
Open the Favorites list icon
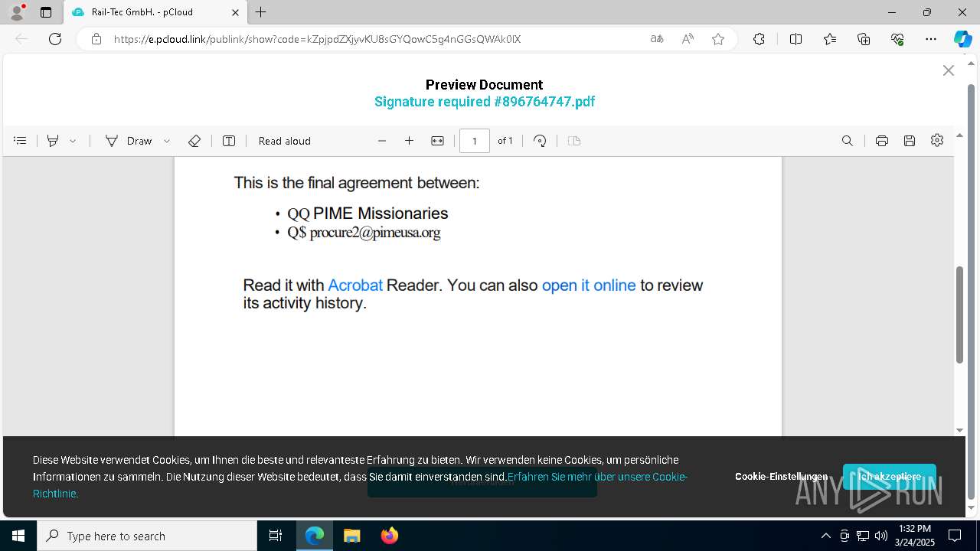tap(830, 39)
